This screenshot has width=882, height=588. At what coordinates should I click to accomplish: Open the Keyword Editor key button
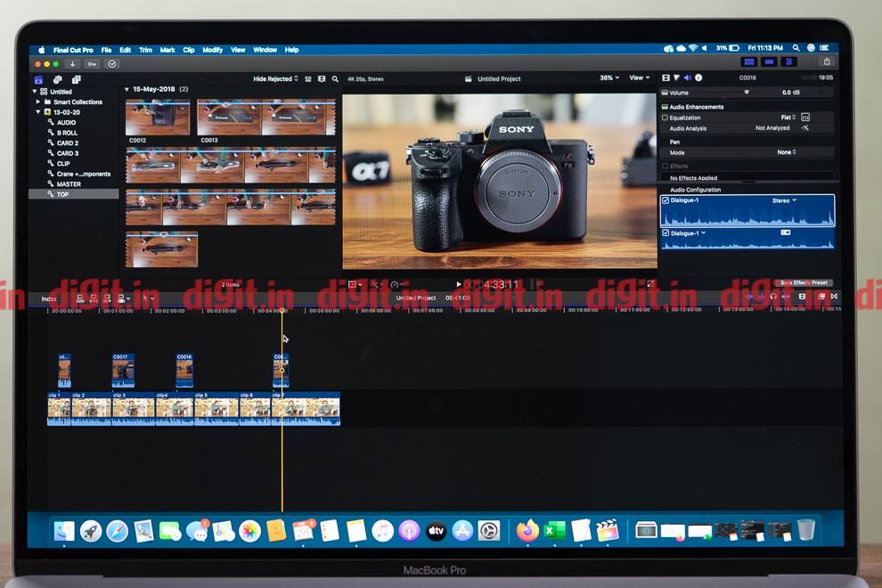click(x=92, y=64)
